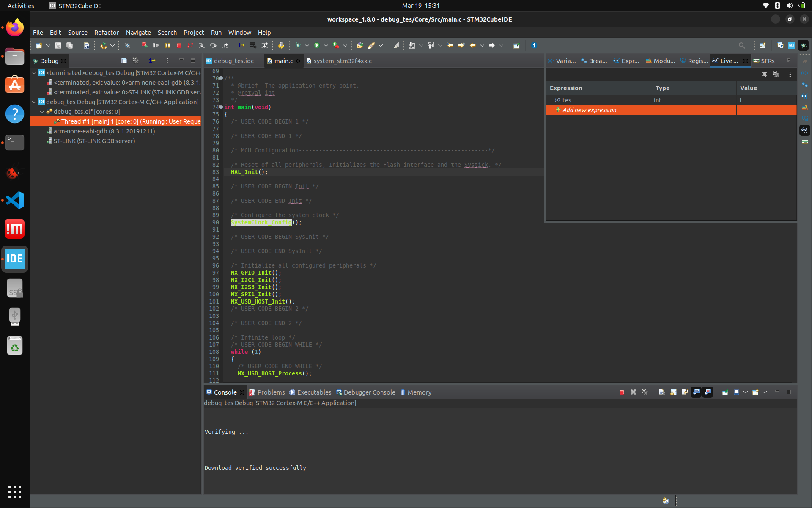Click the Step Over icon

coord(213,45)
